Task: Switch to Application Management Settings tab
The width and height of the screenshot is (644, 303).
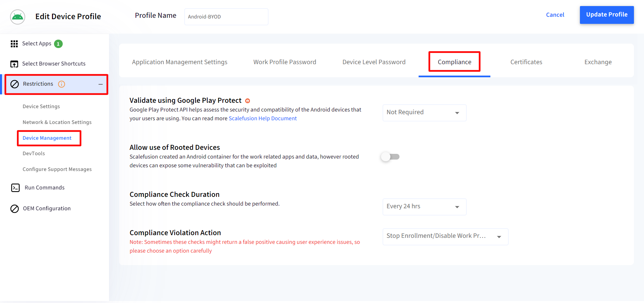Action: pos(179,62)
